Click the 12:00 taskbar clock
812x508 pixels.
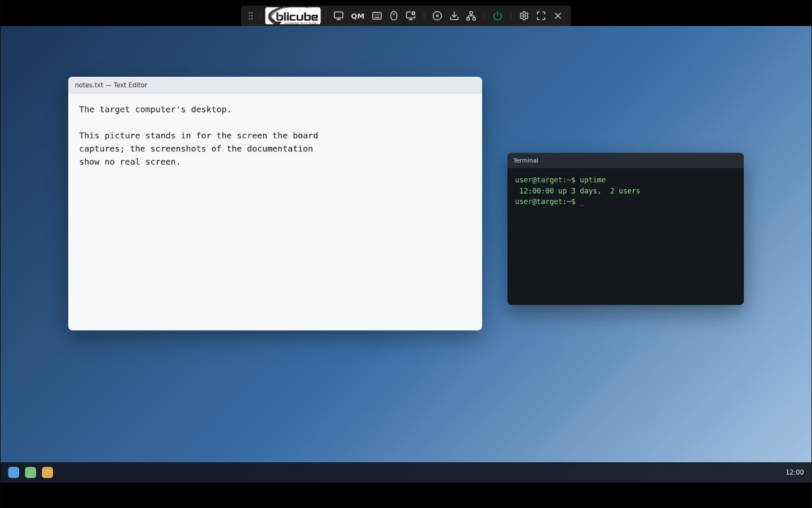(795, 472)
